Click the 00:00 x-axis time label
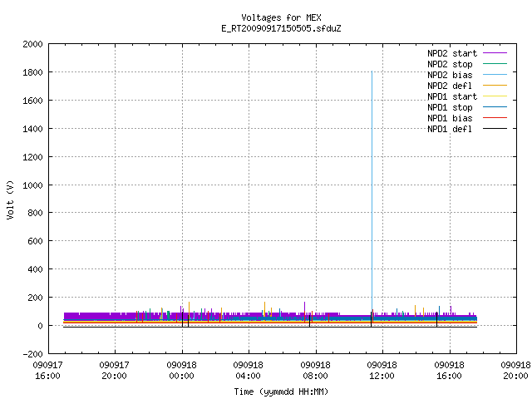Screen dimensions: 532x399 pyautogui.click(x=181, y=376)
